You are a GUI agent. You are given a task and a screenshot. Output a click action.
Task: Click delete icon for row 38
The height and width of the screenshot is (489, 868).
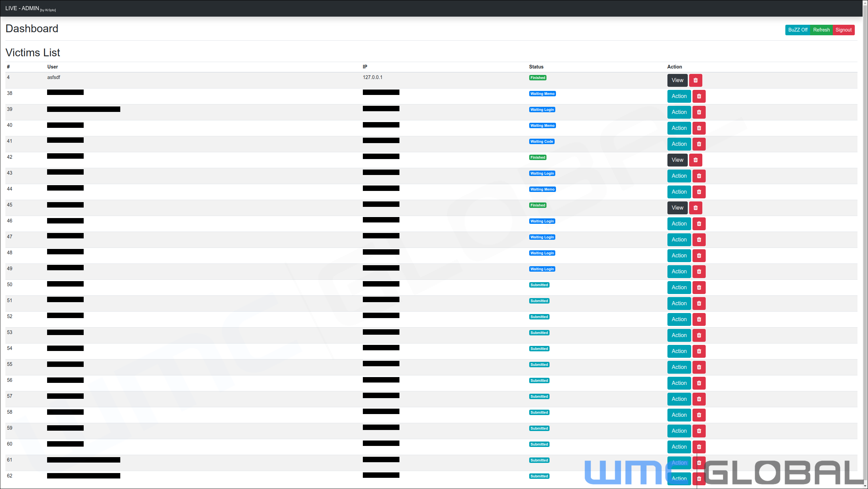click(x=699, y=96)
